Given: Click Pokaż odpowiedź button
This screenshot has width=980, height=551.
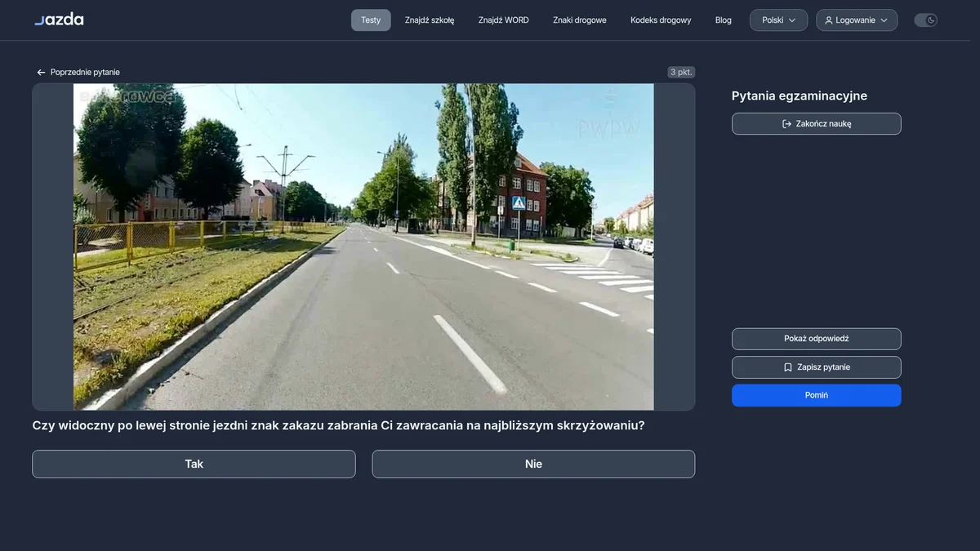Looking at the screenshot, I should point(817,339).
